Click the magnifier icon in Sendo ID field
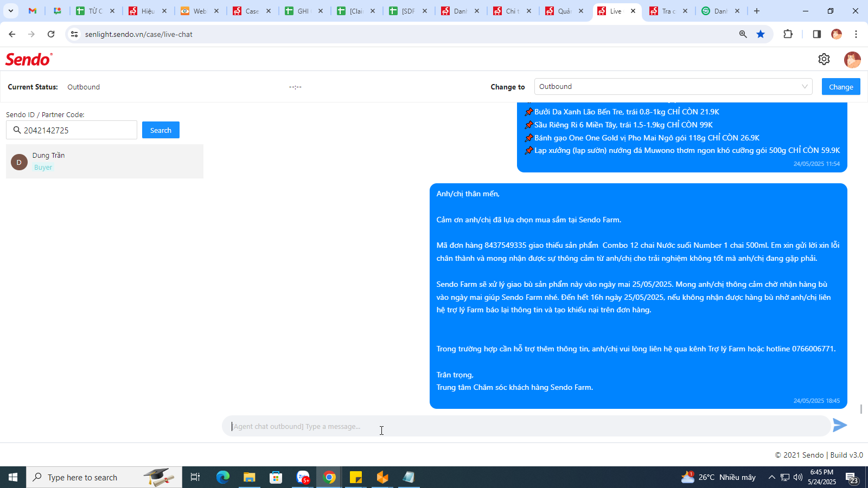868x488 pixels. [x=17, y=130]
